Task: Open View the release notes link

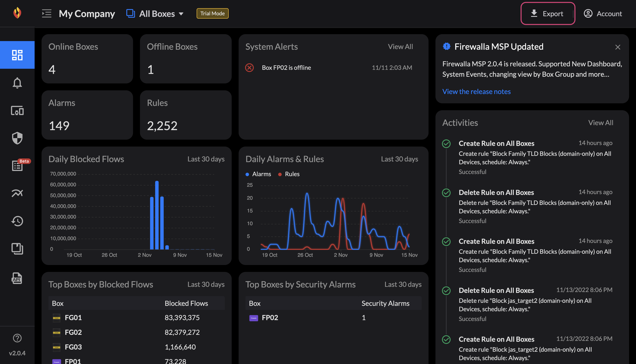Action: coord(476,91)
